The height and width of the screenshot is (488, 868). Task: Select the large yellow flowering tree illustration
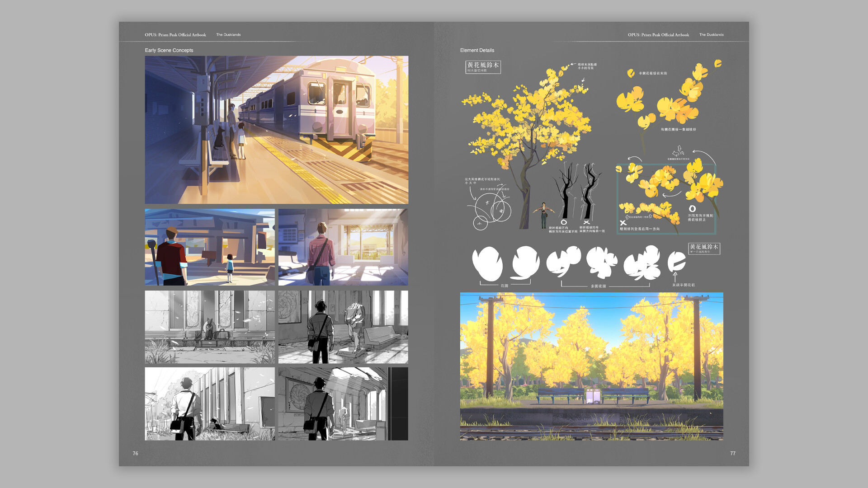pyautogui.click(x=527, y=122)
